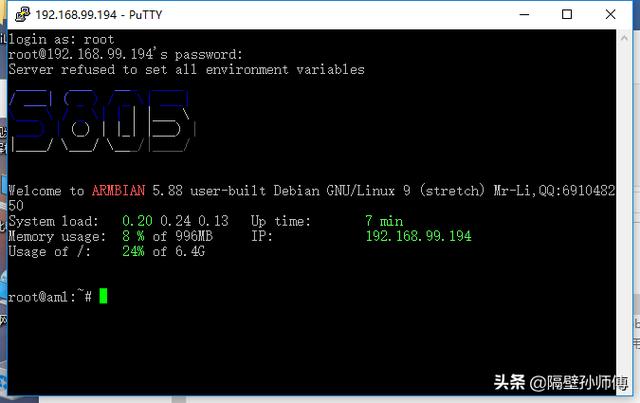Screen dimensions: 640x403
Task: Maximize the PuTTY window
Action: pos(567,15)
